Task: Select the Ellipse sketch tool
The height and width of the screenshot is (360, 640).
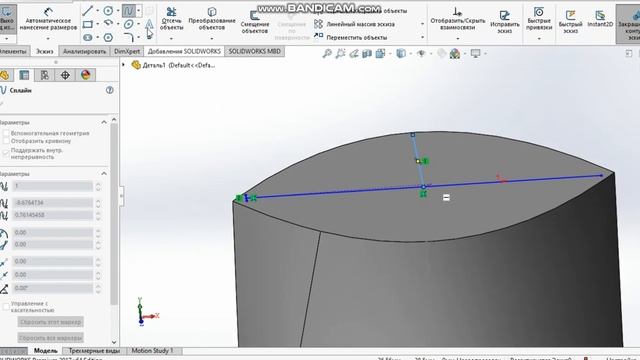Action: point(128,24)
